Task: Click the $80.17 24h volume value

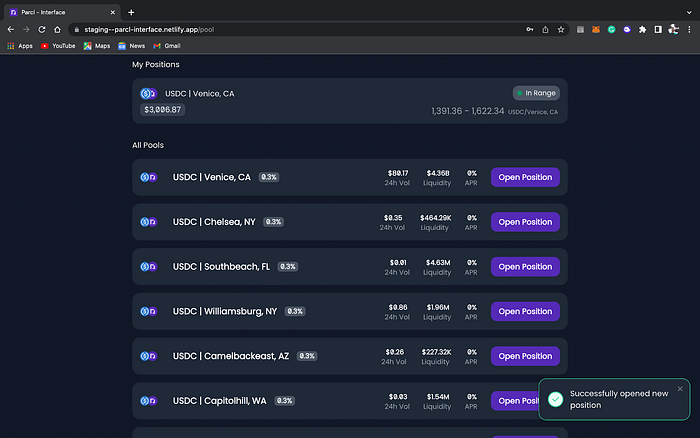Action: coord(397,173)
